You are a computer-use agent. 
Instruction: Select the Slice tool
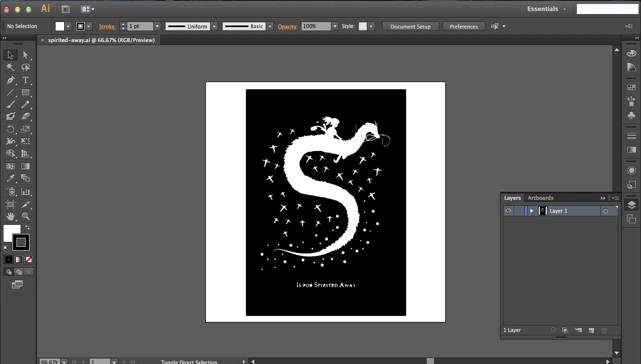click(26, 204)
